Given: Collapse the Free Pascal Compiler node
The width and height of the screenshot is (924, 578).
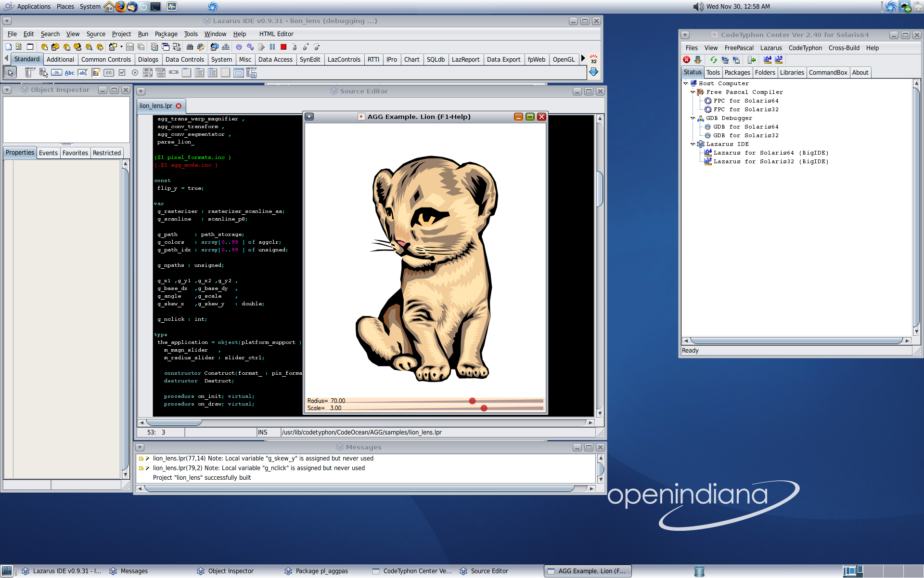Looking at the screenshot, I should coord(693,92).
